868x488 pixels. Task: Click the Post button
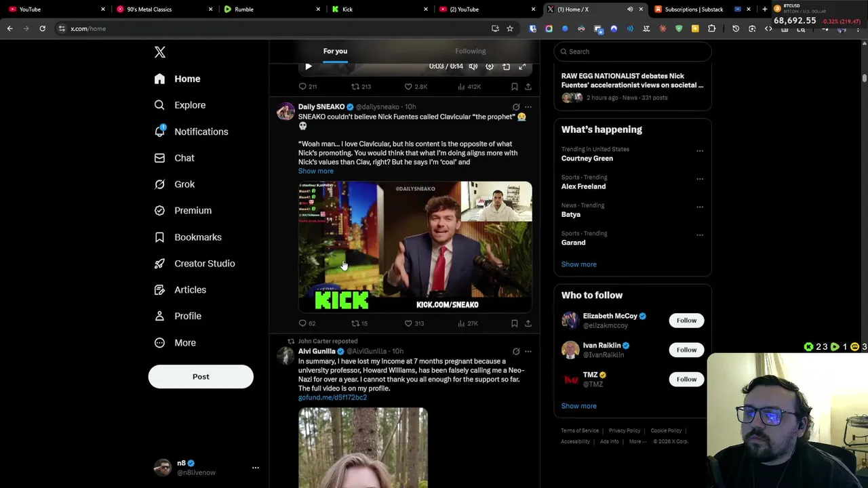pos(201,377)
